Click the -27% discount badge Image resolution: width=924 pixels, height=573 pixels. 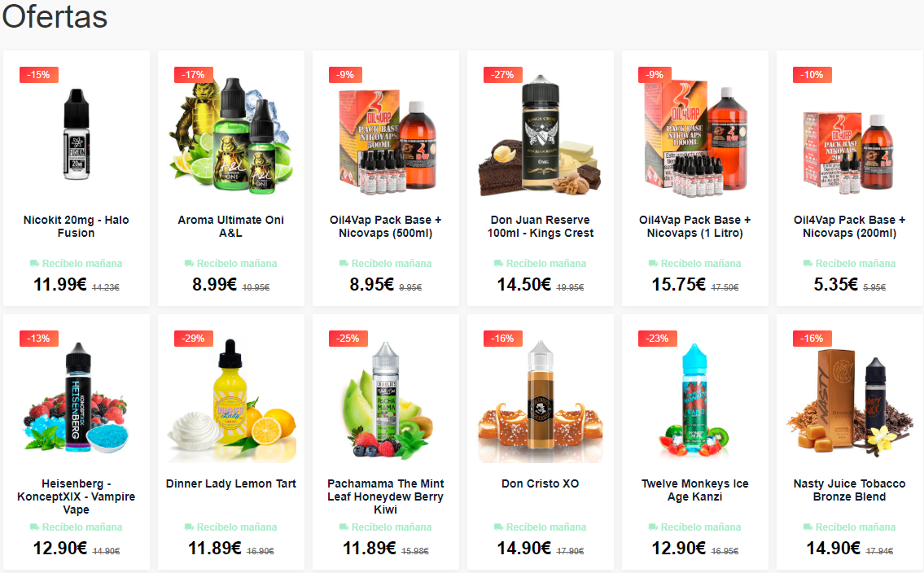pos(501,75)
